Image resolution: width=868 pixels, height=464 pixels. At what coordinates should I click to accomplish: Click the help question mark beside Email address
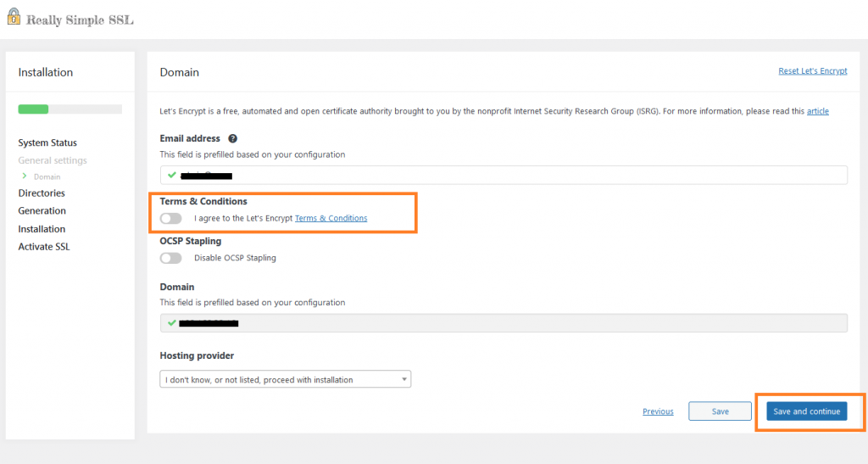(232, 138)
